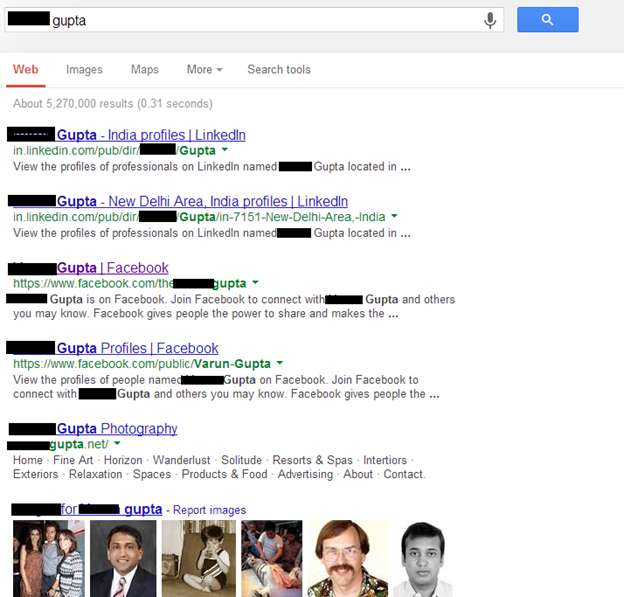
Task: Open the images for gupta link
Action: pyautogui.click(x=87, y=509)
